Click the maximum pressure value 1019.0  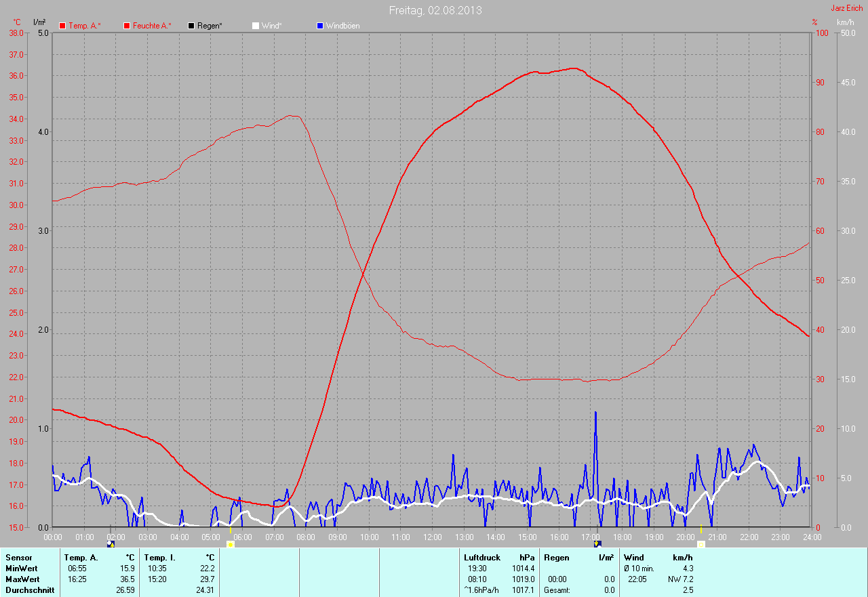523,579
